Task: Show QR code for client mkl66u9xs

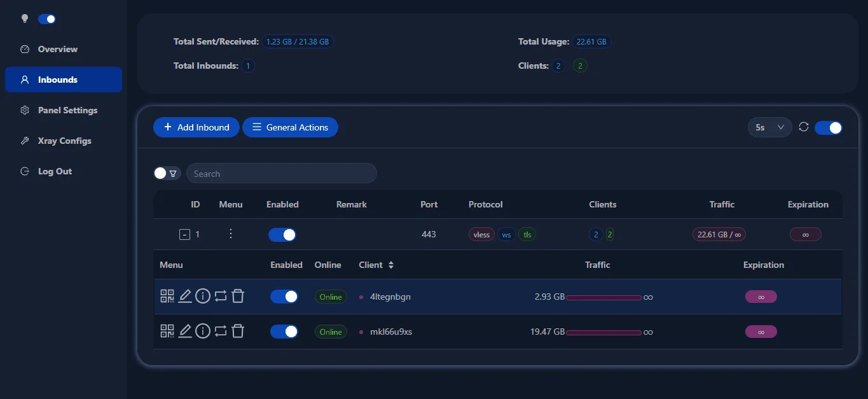Action: click(167, 331)
